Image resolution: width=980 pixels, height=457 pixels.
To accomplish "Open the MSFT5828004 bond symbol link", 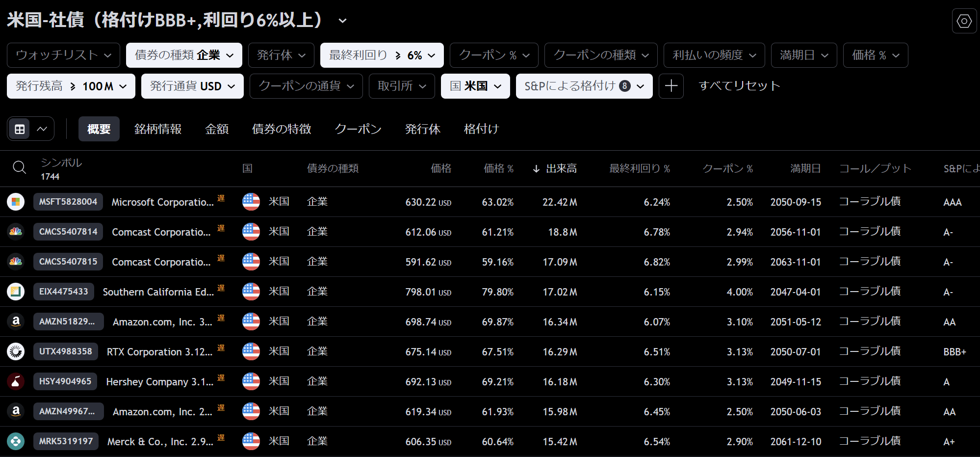I will click(68, 202).
